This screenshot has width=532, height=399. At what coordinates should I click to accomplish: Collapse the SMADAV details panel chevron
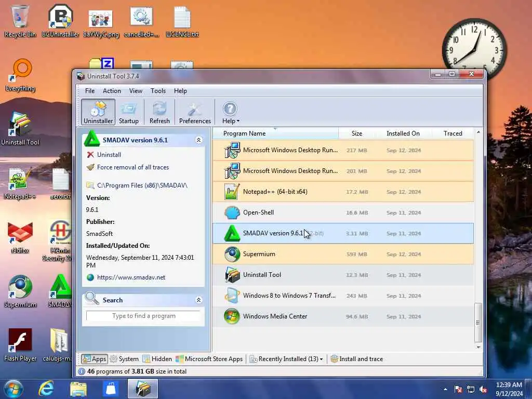pos(199,140)
